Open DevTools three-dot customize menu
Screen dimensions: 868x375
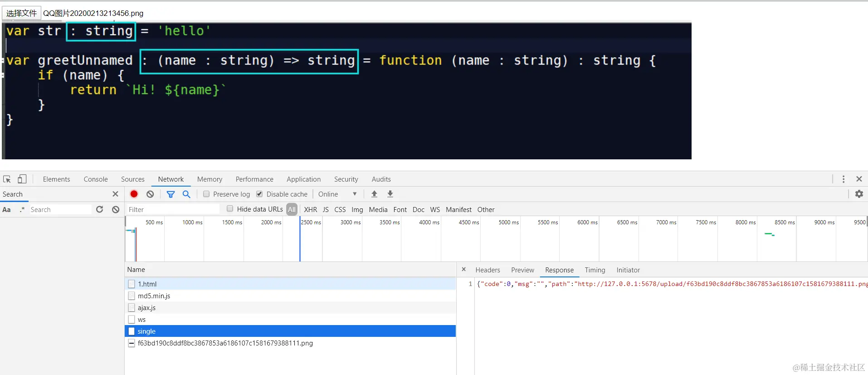coord(844,179)
